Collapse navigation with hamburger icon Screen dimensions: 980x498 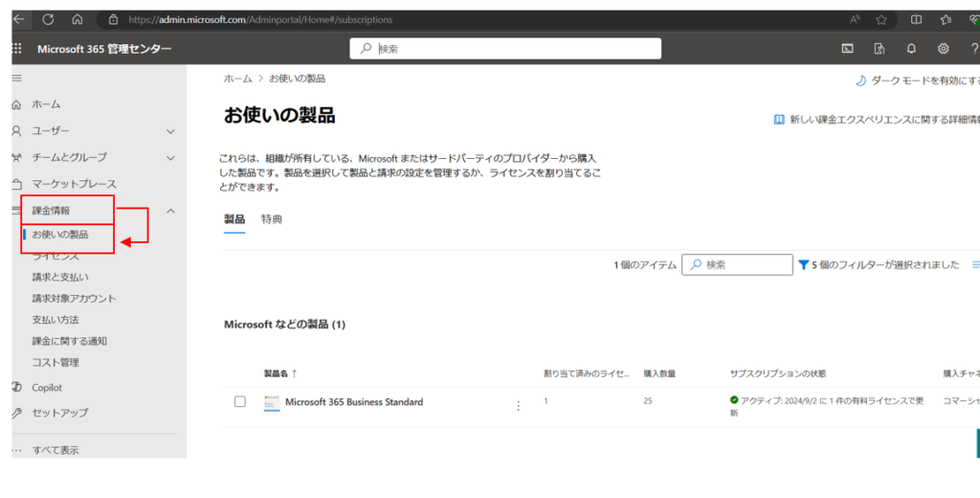17,79
